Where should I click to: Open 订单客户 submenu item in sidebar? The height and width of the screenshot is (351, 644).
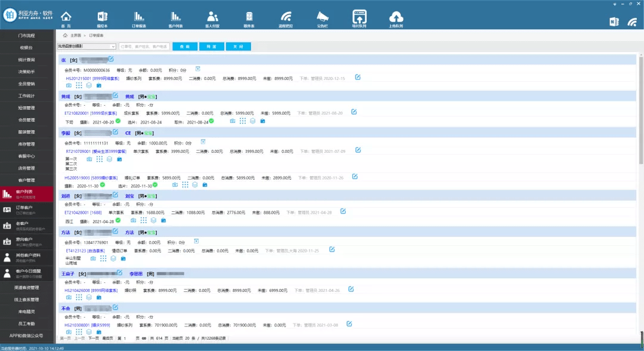[x=27, y=210]
